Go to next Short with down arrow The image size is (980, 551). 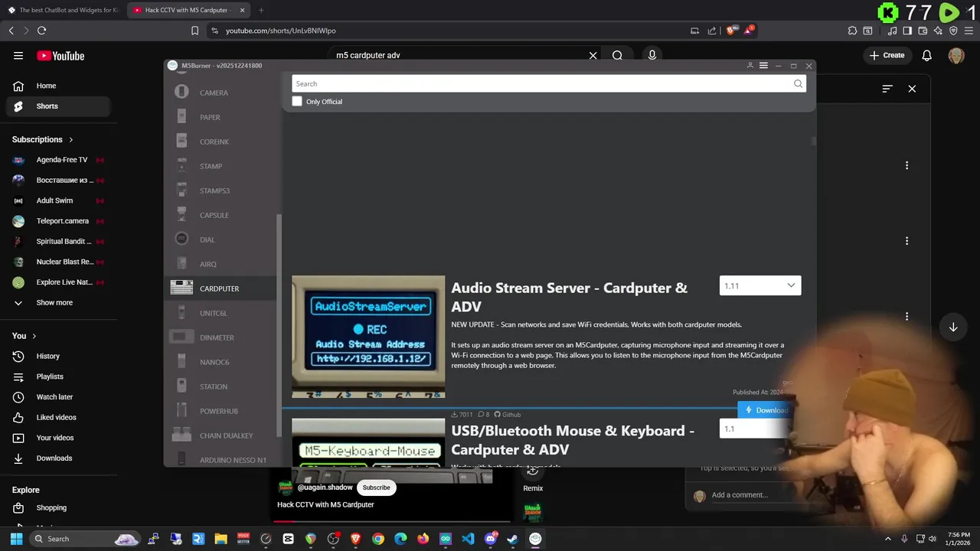pos(953,328)
